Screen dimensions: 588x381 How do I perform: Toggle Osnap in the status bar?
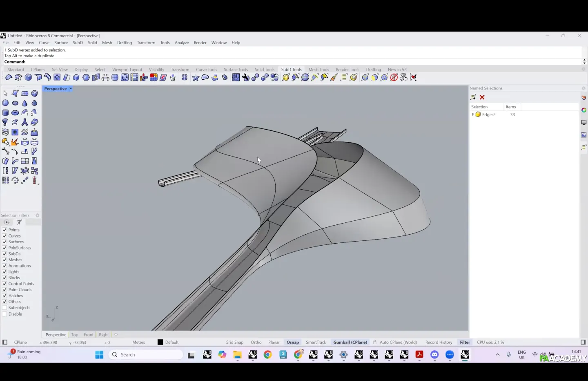(292, 343)
